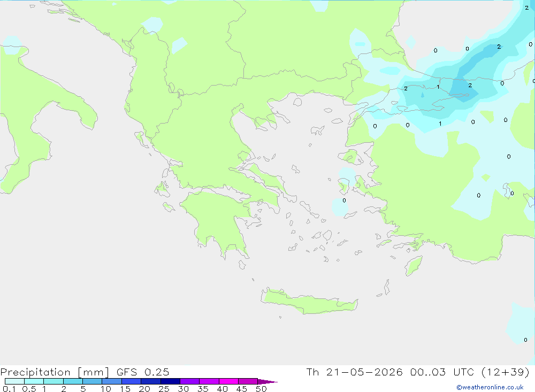Screen dimensions: 535x392
Task: Choose the 30–35 mm purple legend swatch
Action: coord(190,381)
